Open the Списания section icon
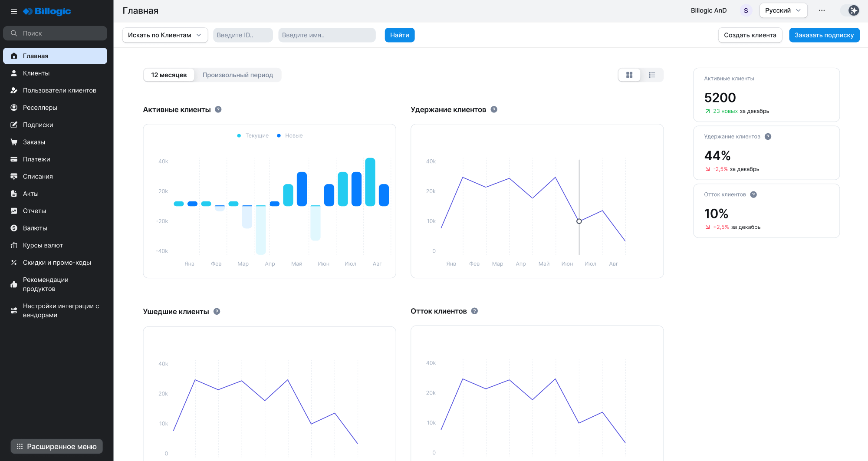The image size is (868, 461). tap(14, 176)
